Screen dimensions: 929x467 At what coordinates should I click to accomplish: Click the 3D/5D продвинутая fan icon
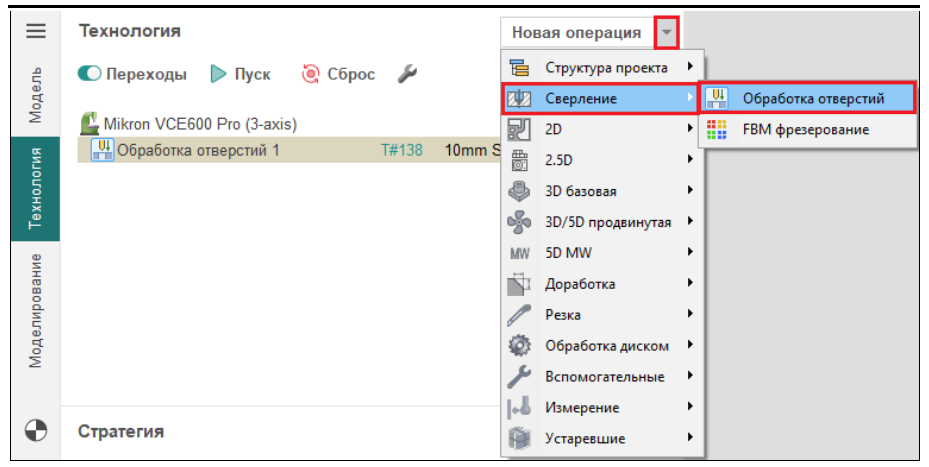(519, 222)
